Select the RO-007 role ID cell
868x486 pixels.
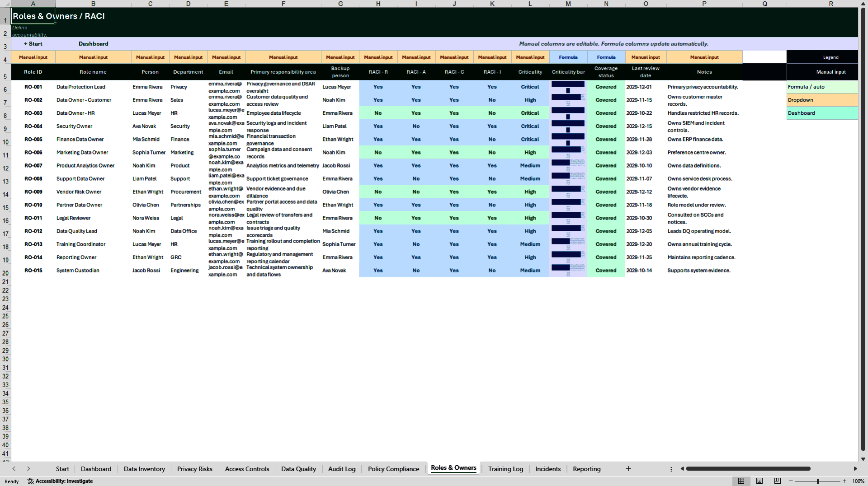click(x=33, y=166)
